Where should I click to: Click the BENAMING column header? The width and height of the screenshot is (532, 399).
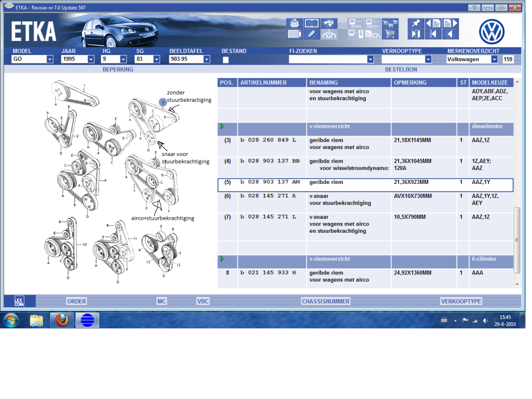[x=349, y=83]
